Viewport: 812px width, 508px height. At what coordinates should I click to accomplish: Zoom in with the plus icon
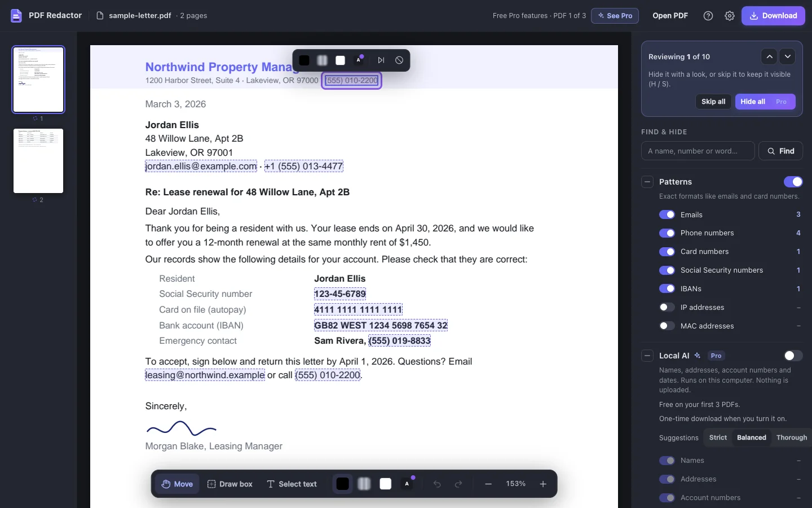[543, 484]
